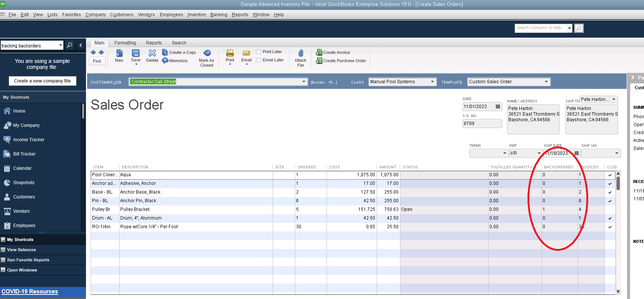Toggle closed checkmark for Pulley Bracket row
This screenshot has width=644, height=299.
(610, 209)
